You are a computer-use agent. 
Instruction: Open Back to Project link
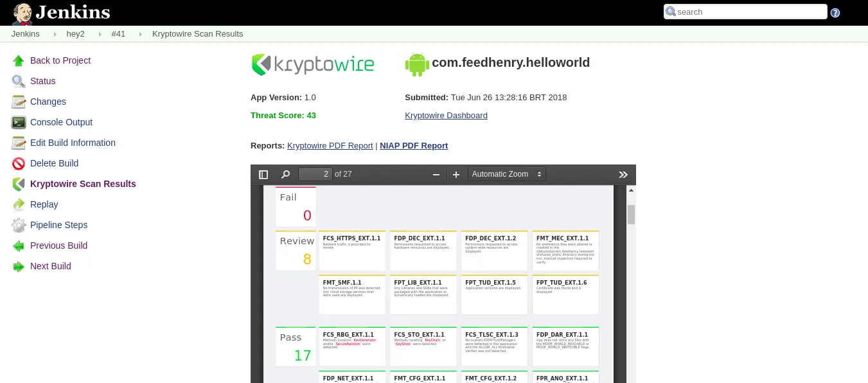tap(60, 60)
